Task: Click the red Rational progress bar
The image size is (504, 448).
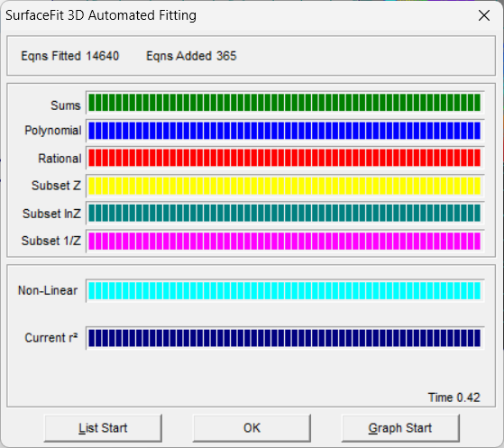Action: 285,158
